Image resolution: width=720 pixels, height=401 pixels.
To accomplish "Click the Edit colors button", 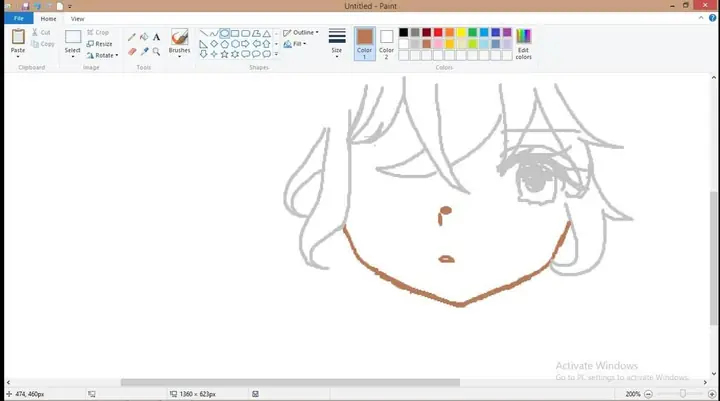I will coord(523,44).
